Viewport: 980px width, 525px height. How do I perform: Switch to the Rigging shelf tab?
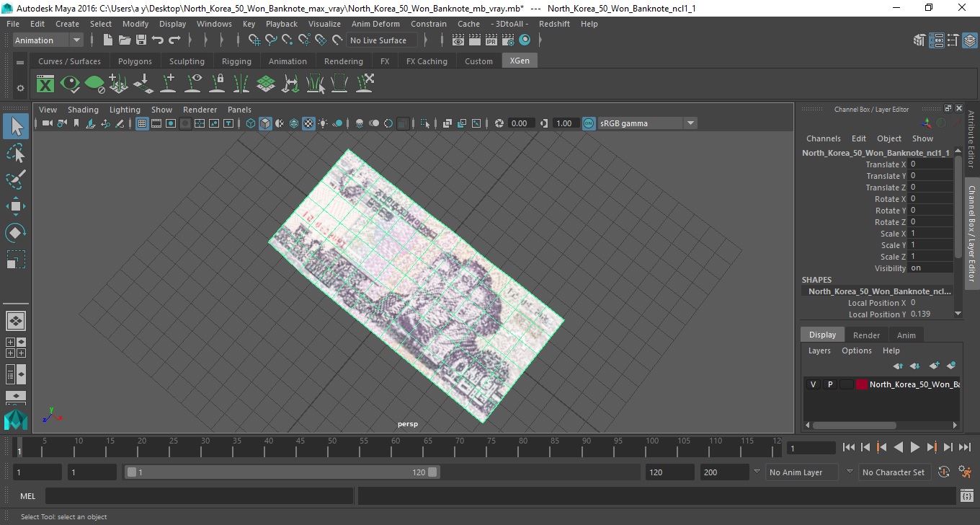tap(236, 61)
